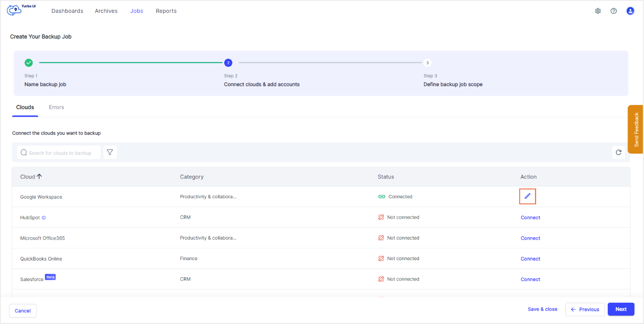Open the Archives menu
Screen dimensions: 644x324
(x=106, y=11)
